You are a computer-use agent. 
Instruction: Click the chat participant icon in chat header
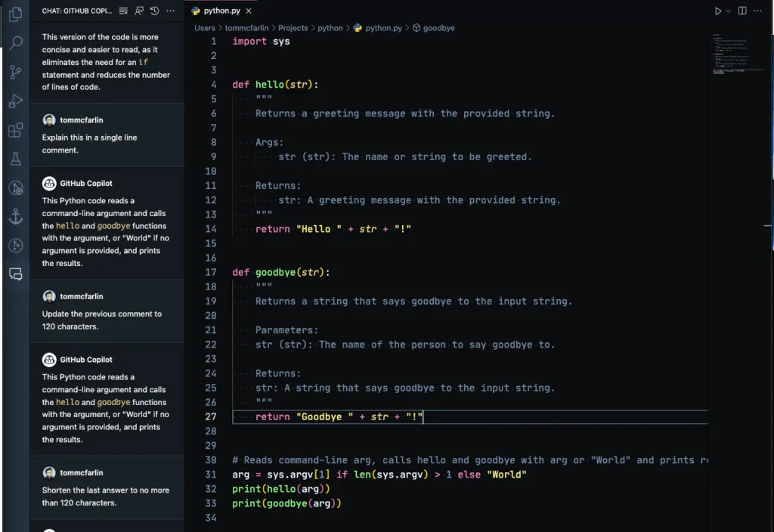coord(139,11)
